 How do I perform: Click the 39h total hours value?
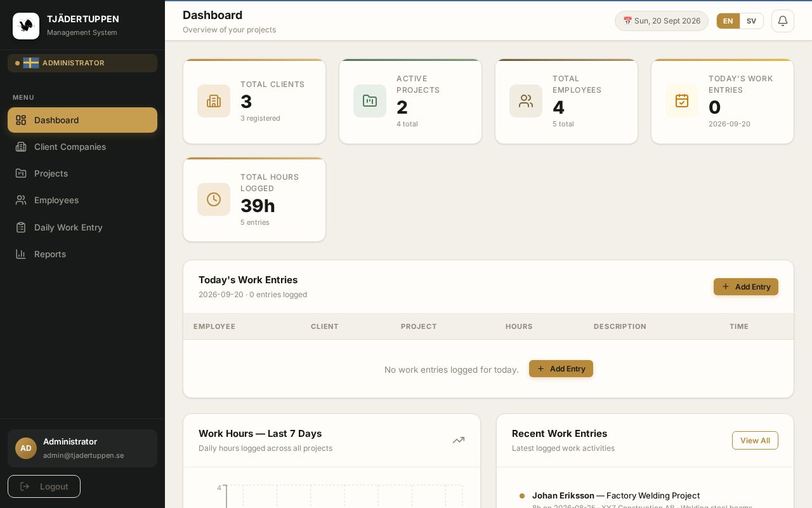[x=258, y=206]
